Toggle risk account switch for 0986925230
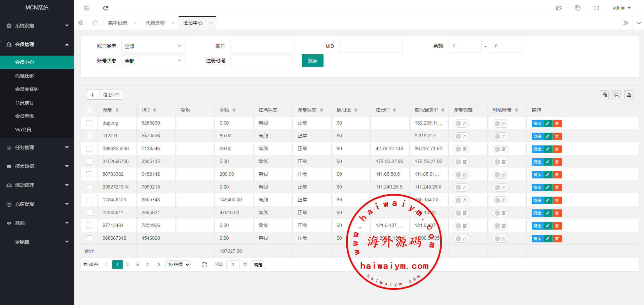This screenshot has height=305, width=644. pyautogui.click(x=500, y=149)
